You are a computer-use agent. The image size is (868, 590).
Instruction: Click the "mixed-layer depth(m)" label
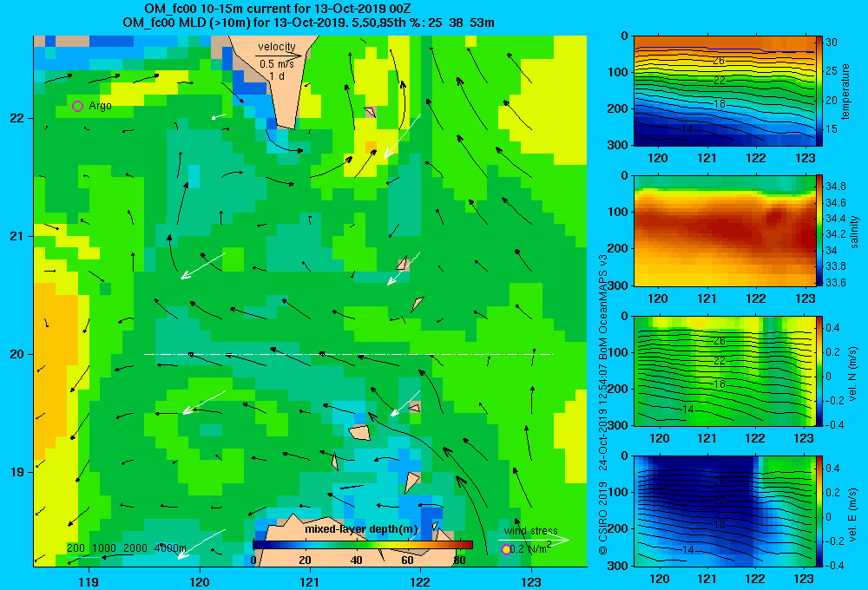pyautogui.click(x=361, y=529)
